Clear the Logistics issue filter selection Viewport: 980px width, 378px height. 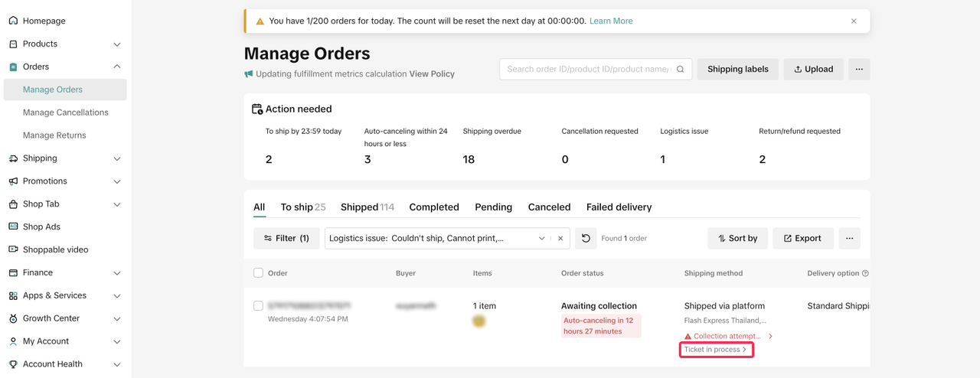[x=560, y=239]
